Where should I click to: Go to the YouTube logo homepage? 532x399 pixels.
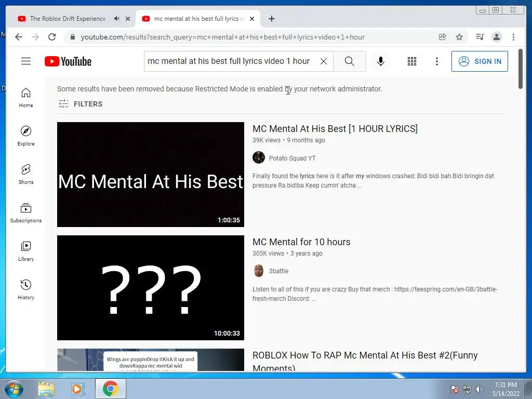[x=68, y=61]
